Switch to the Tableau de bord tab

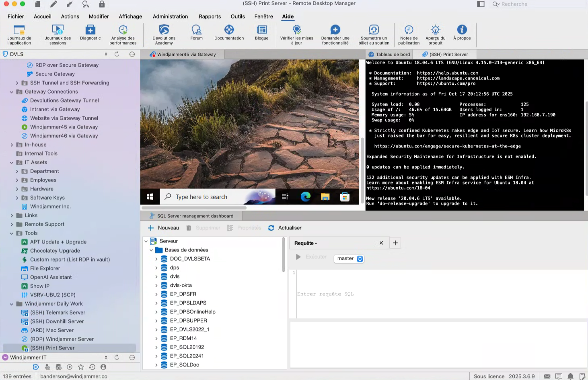pos(389,55)
